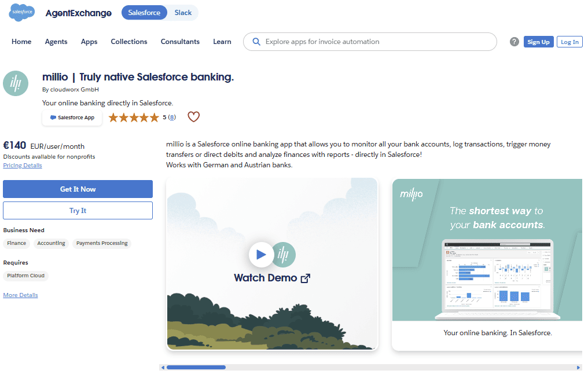Viewport: 588px width, 374px height.
Task: Select the Accounting business need tag
Action: click(51, 243)
